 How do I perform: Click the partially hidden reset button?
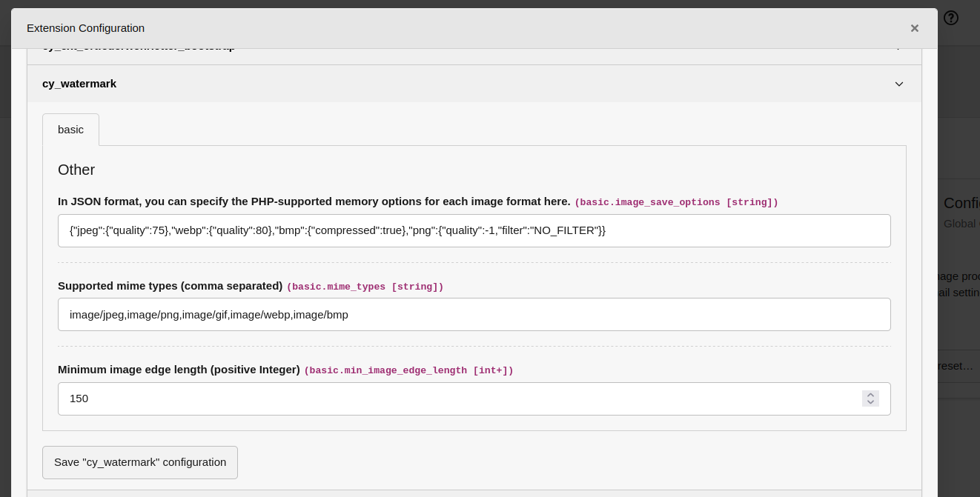(956, 366)
